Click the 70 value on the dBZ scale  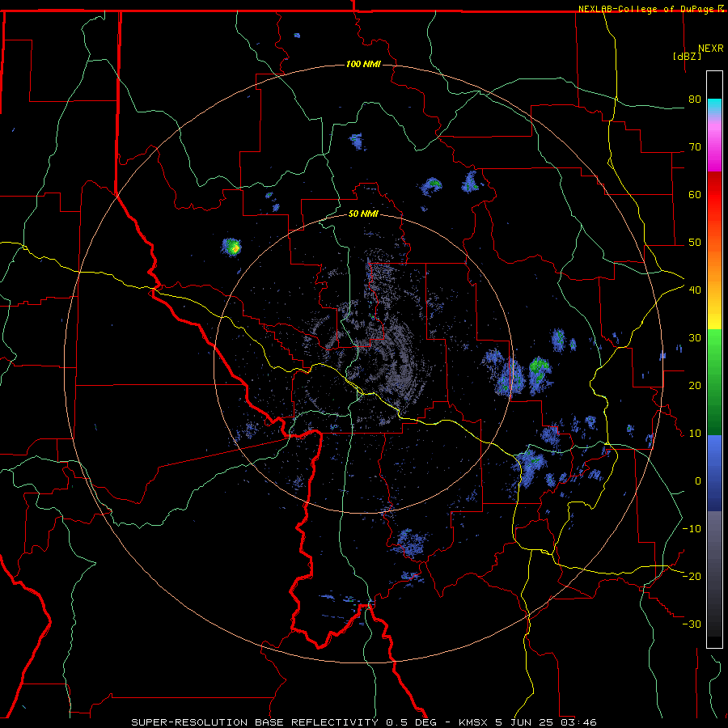point(695,147)
